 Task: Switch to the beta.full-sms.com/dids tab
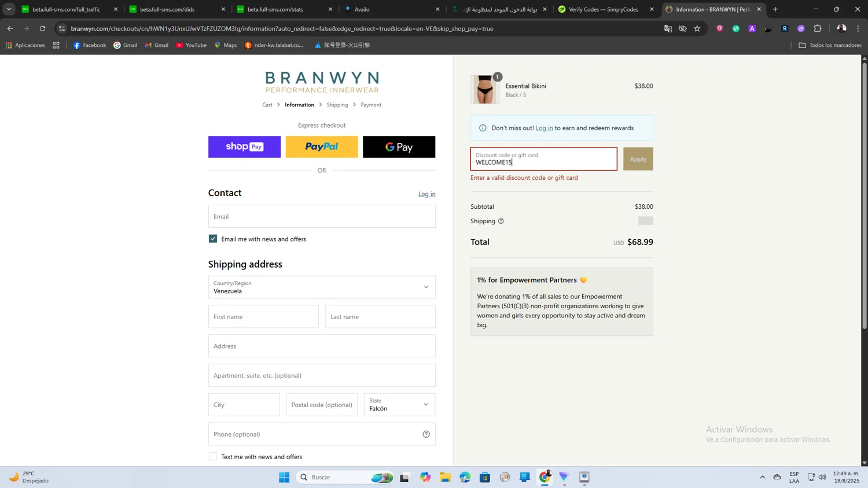tap(177, 9)
